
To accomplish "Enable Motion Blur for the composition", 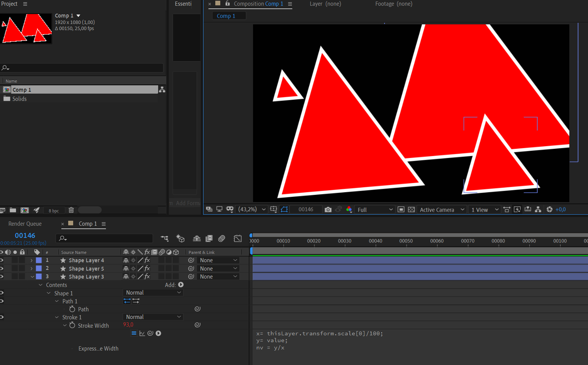I will pos(221,239).
